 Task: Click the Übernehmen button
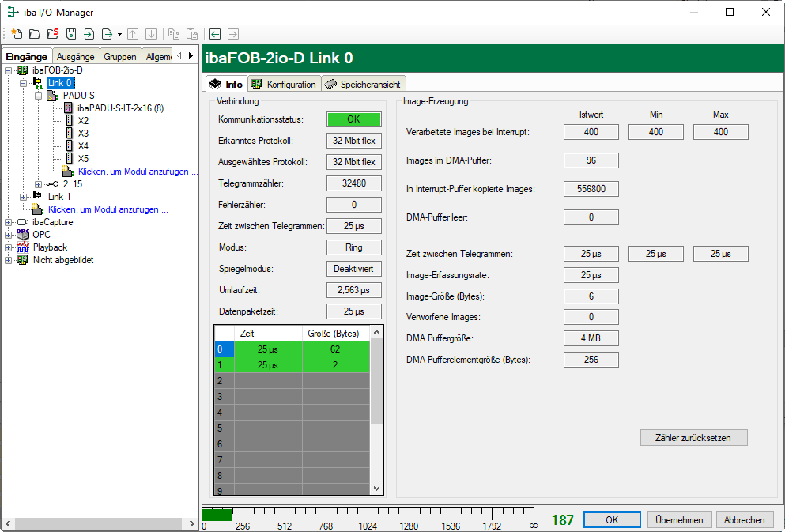(x=680, y=520)
